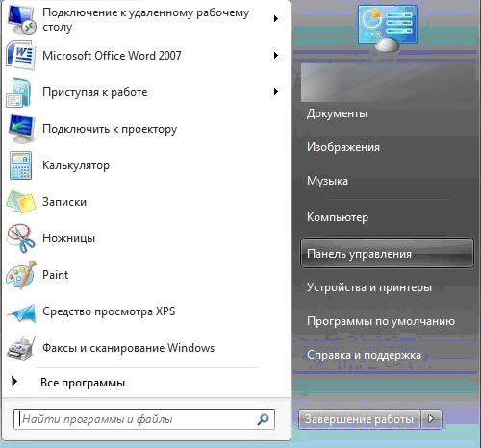The width and height of the screenshot is (481, 448).
Task: Open Remote Desktop Connection icon
Action: [x=21, y=19]
